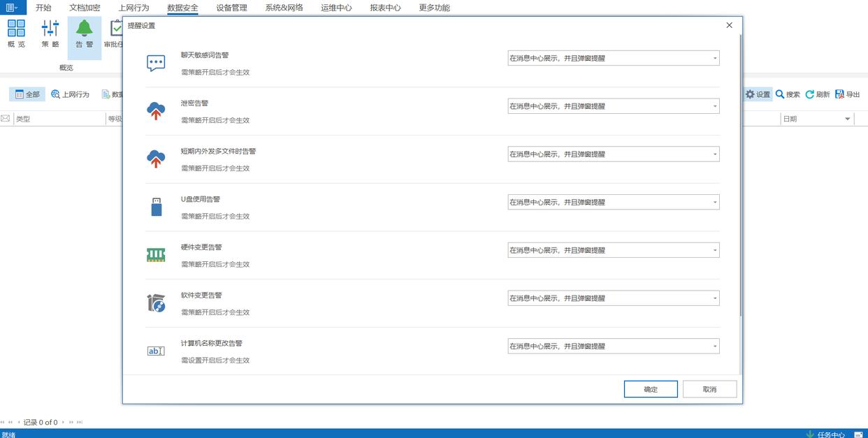868x438 pixels.
Task: Click the 软件变更告警 disc icon
Action: (x=156, y=302)
